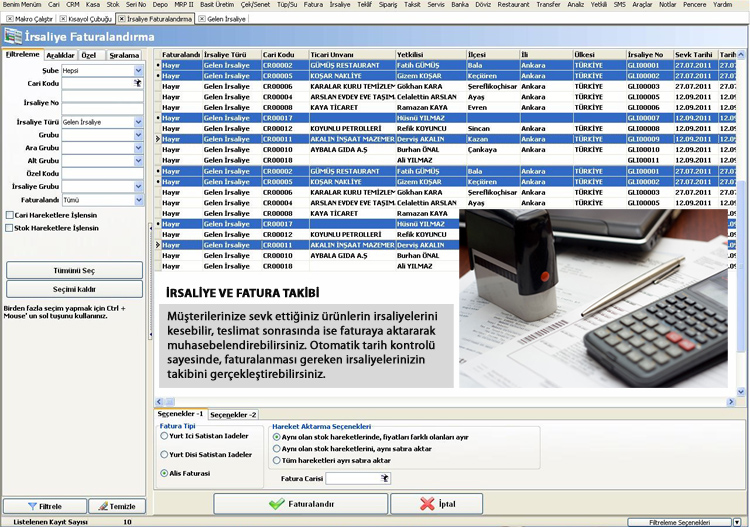This screenshot has width=750, height=527.
Task: Enable Stok Hareketlere İşlensin checkbox
Action: point(10,228)
